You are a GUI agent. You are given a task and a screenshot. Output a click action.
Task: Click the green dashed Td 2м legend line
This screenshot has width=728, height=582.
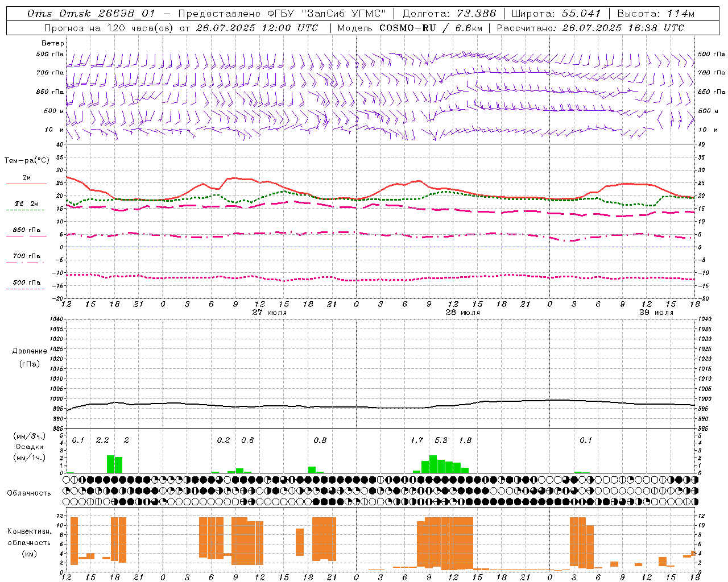(x=25, y=210)
